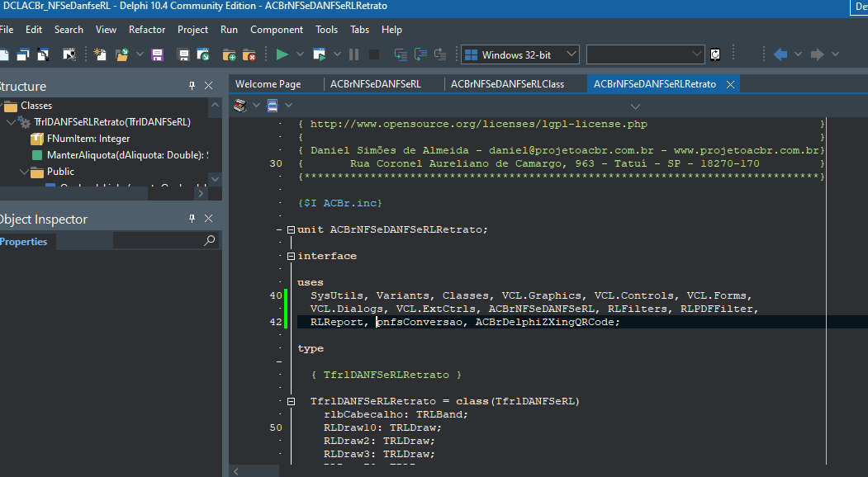Create a new item with the sparkle icon
868x477 pixels.
(x=100, y=54)
